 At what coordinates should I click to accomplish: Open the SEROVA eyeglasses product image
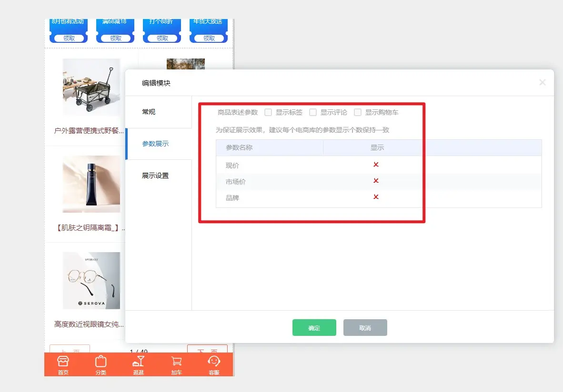pyautogui.click(x=91, y=281)
